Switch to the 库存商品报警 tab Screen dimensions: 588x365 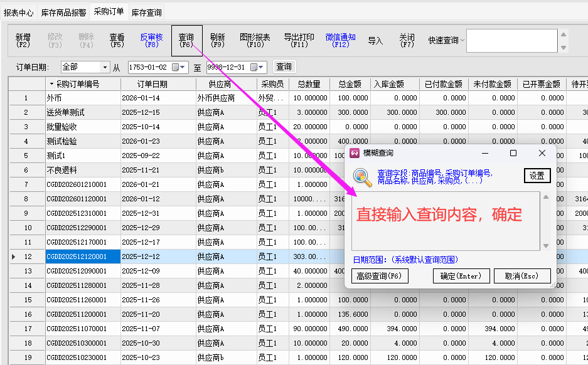click(x=63, y=12)
